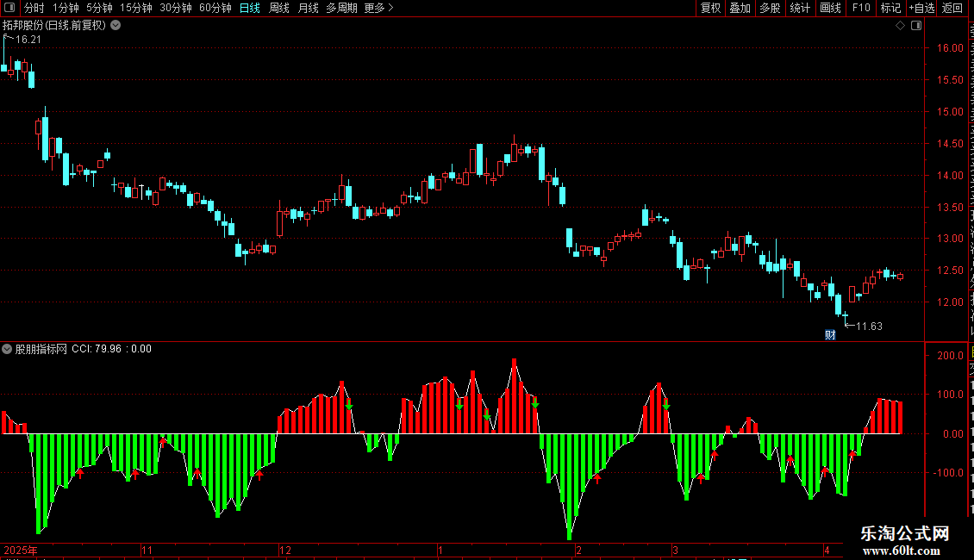Select the 日线 daily chart tab
Viewport: 974px width, 560px height.
(x=250, y=8)
